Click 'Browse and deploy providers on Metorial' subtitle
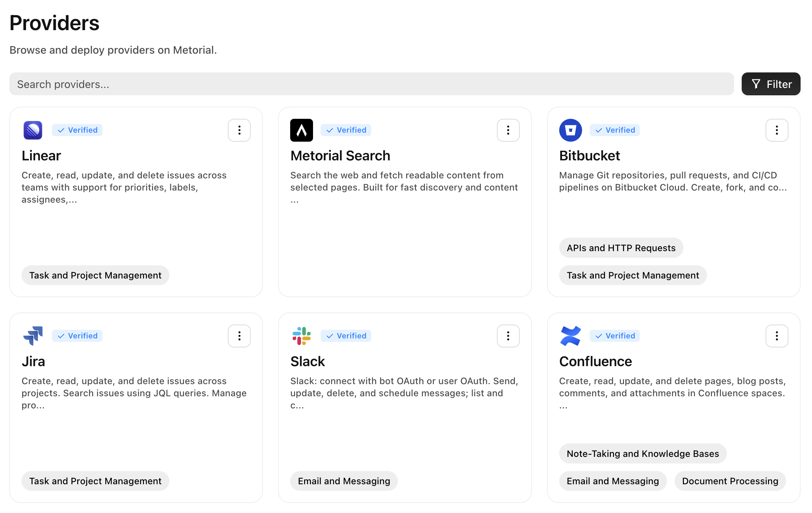Screen dimensions: 812x513 [113, 50]
